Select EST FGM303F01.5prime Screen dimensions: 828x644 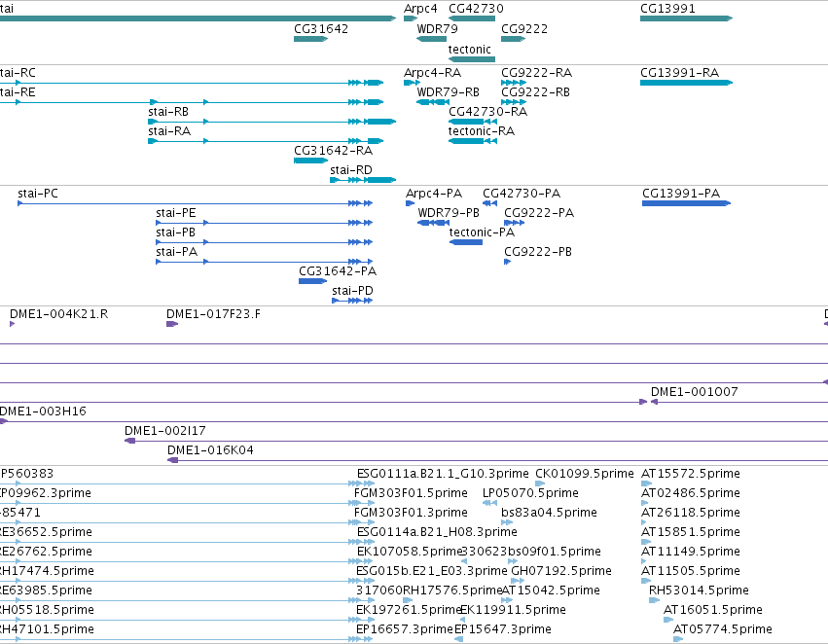(411, 493)
